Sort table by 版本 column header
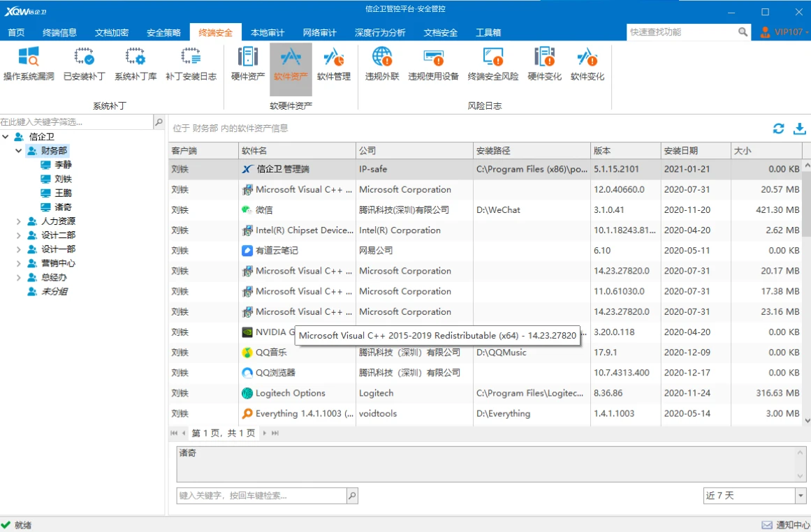 [625, 150]
